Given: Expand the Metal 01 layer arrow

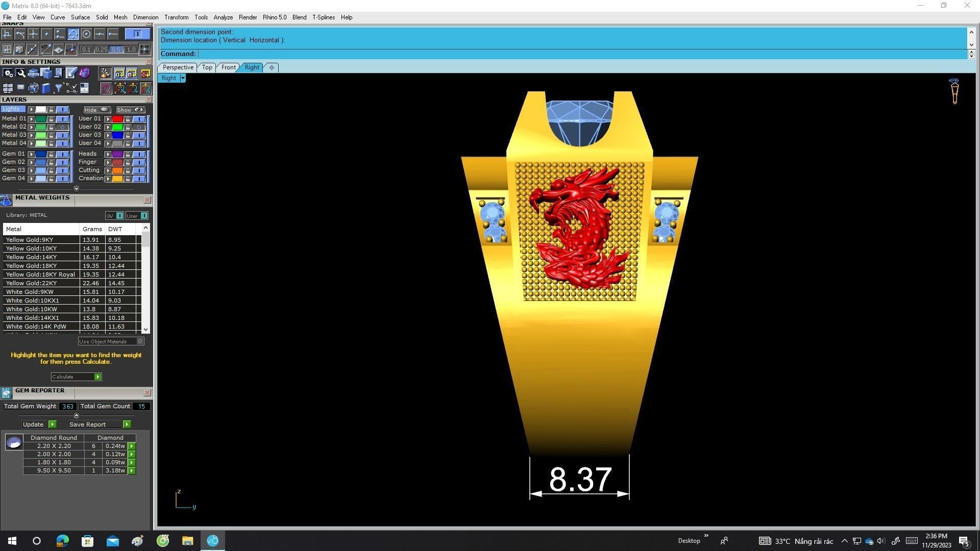Looking at the screenshot, I should [32, 119].
